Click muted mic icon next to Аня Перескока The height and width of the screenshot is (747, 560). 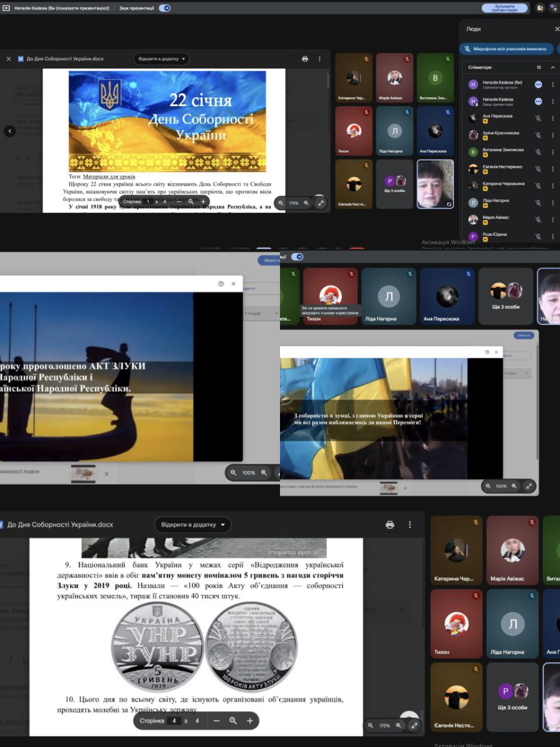[538, 118]
